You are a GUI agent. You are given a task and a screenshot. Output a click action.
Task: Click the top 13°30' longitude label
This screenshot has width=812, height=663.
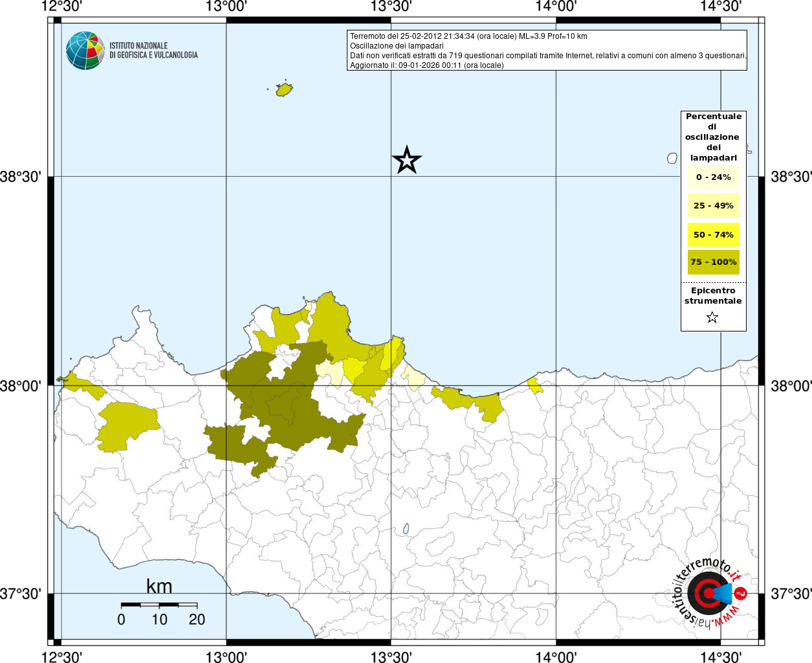391,6
